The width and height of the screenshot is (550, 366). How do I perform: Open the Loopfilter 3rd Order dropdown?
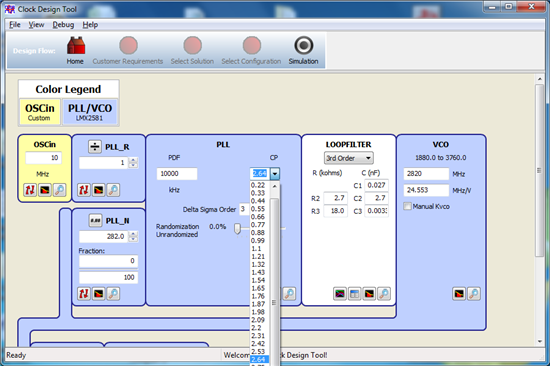(x=349, y=158)
